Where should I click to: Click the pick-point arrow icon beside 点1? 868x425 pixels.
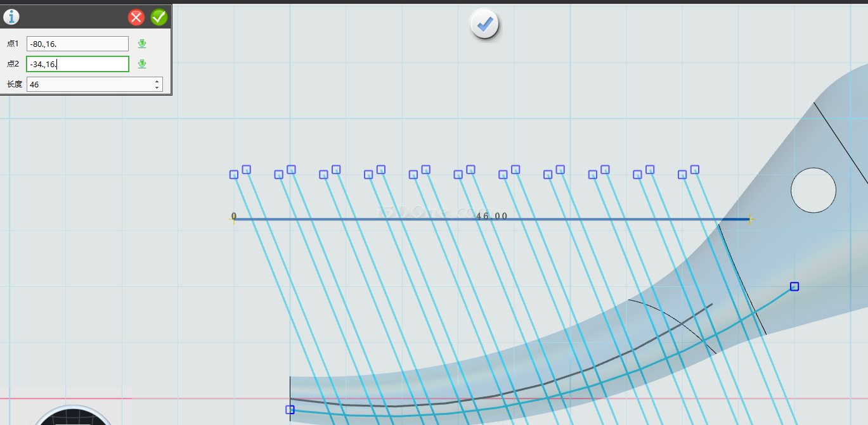pyautogui.click(x=142, y=44)
